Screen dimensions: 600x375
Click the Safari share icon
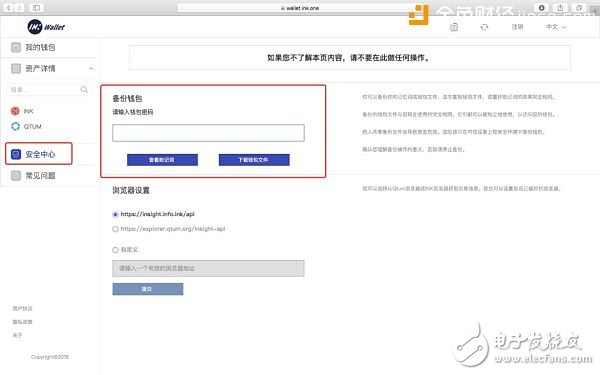pos(560,8)
